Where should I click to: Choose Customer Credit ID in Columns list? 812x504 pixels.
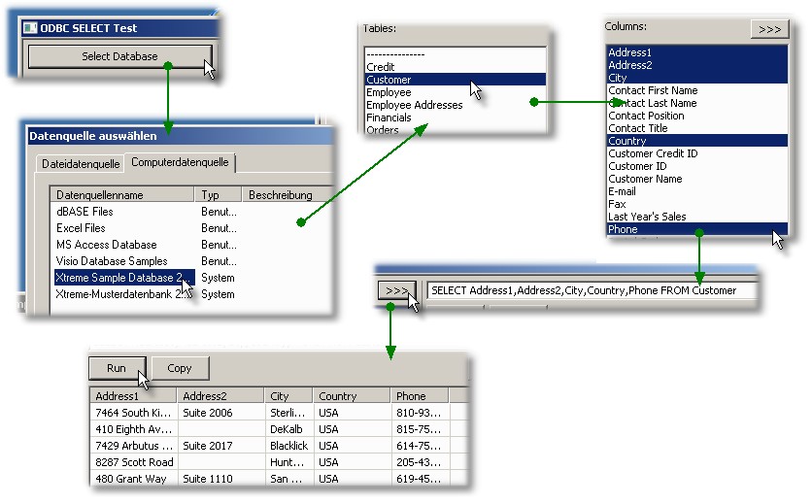[x=653, y=153]
